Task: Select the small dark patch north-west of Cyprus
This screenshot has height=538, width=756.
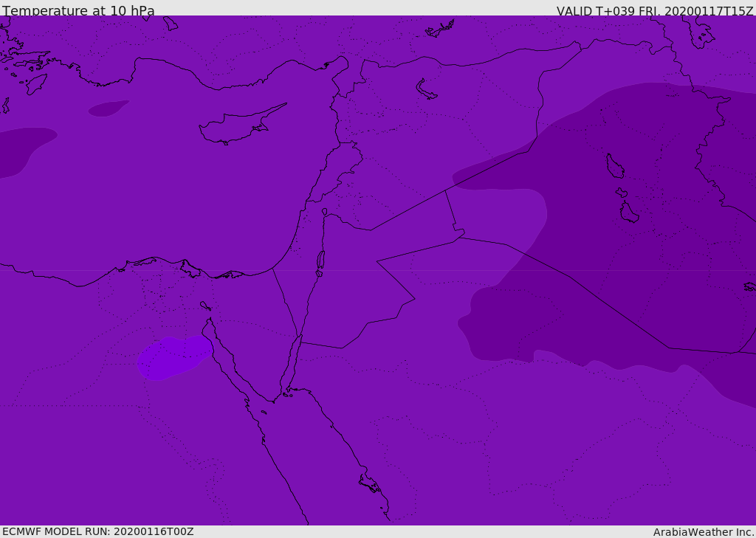Action: (x=107, y=108)
